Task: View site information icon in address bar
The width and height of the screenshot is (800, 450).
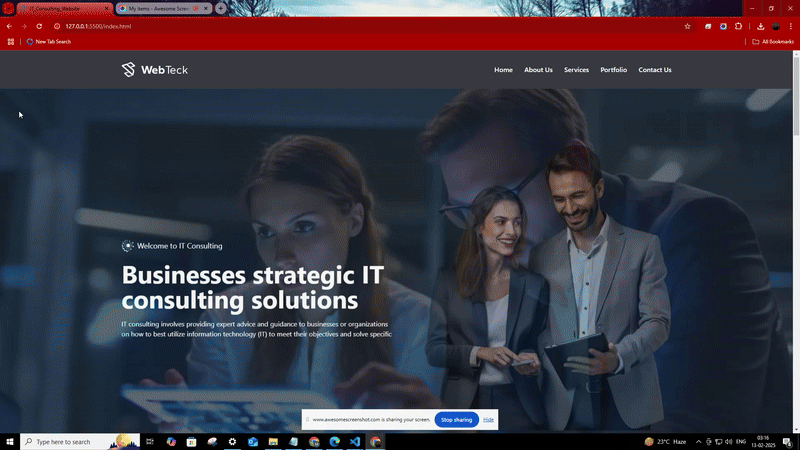Action: tap(57, 26)
